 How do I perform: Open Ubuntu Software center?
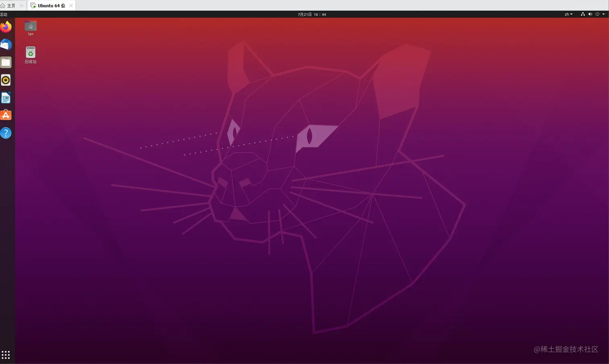tap(6, 115)
